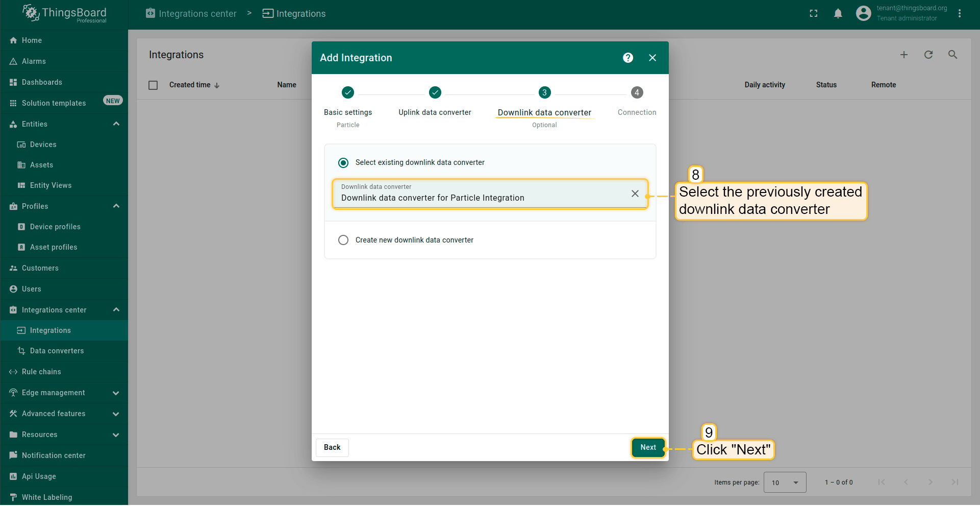
Task: Clear the selected downlink data converter
Action: click(x=635, y=194)
